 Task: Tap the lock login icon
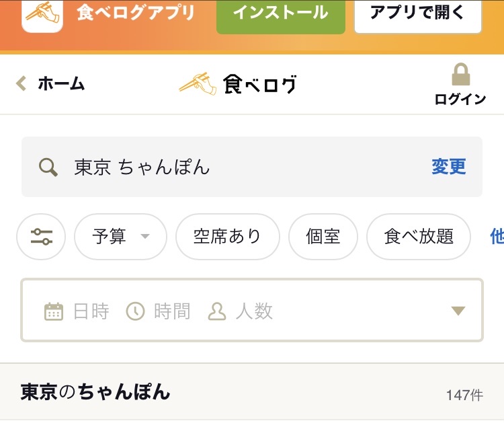(x=460, y=74)
